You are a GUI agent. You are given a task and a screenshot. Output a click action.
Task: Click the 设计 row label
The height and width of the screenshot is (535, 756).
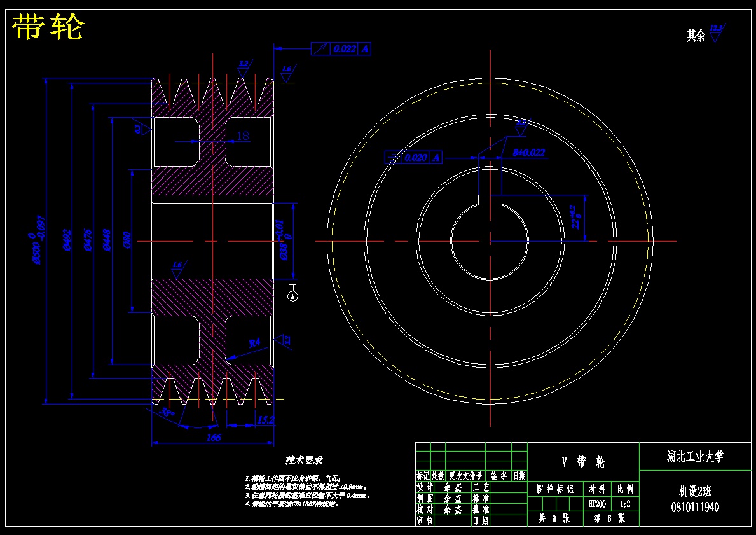426,488
